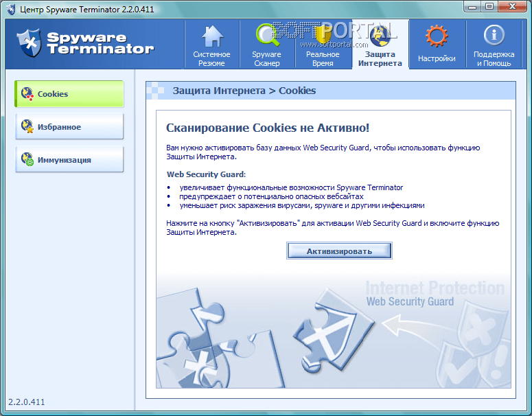532x416 pixels.
Task: Click the Избранное globe star icon
Action: coord(27,126)
